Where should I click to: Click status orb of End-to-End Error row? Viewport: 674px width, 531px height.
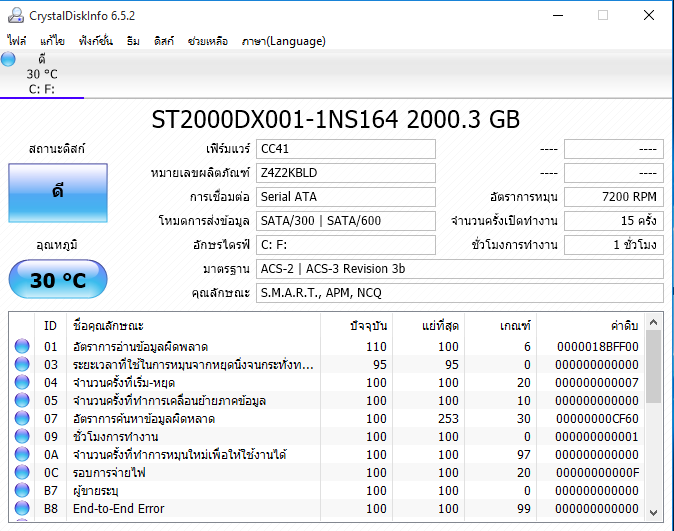tap(22, 509)
